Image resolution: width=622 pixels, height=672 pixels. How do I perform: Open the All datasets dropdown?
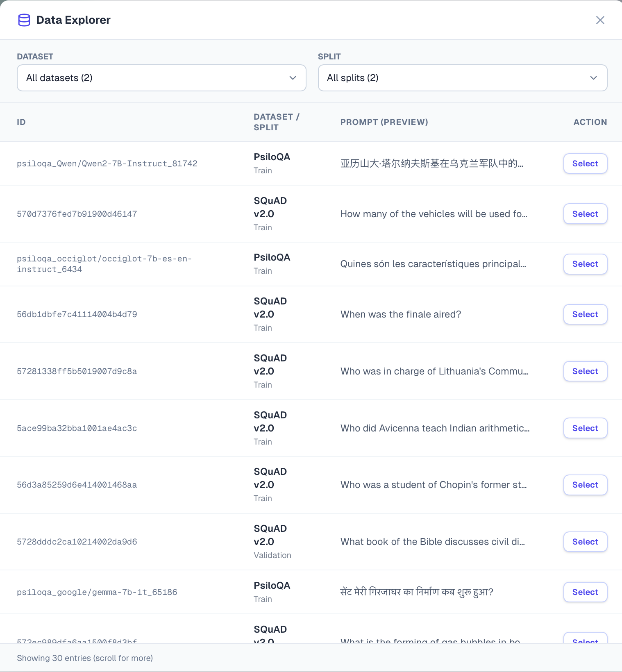coord(161,78)
